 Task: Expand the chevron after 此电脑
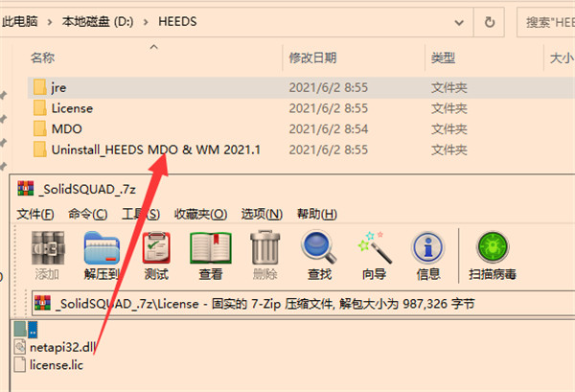[50, 22]
